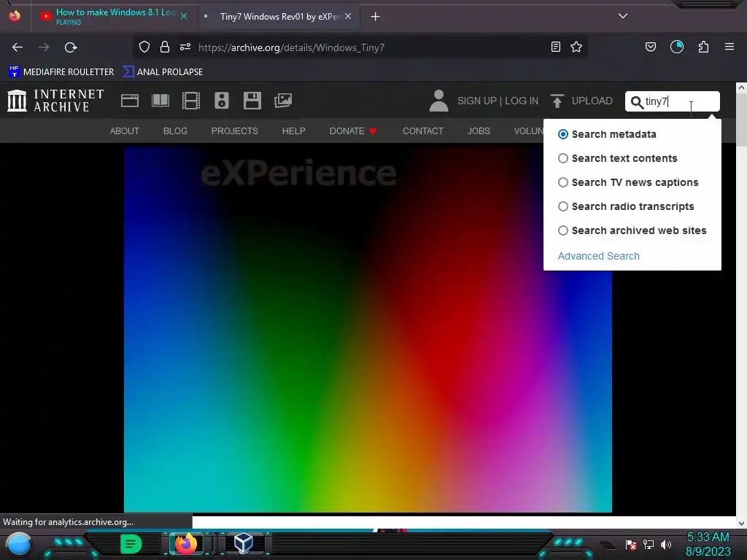Open the green notes app in taskbar
This screenshot has height=560, width=747.
pyautogui.click(x=131, y=544)
